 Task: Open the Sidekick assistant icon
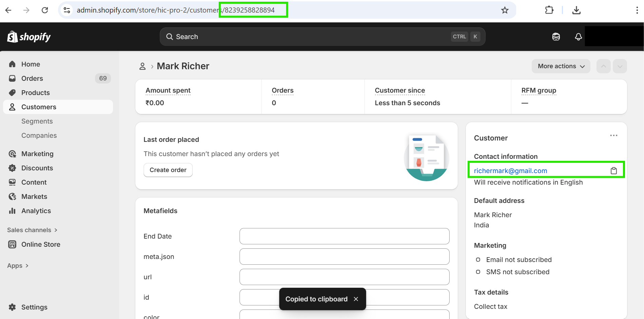(556, 37)
